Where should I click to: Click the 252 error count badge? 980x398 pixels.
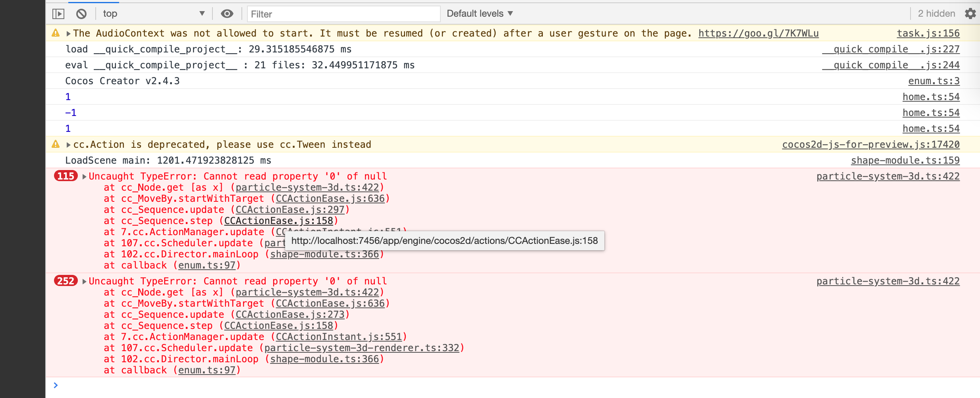coord(66,281)
